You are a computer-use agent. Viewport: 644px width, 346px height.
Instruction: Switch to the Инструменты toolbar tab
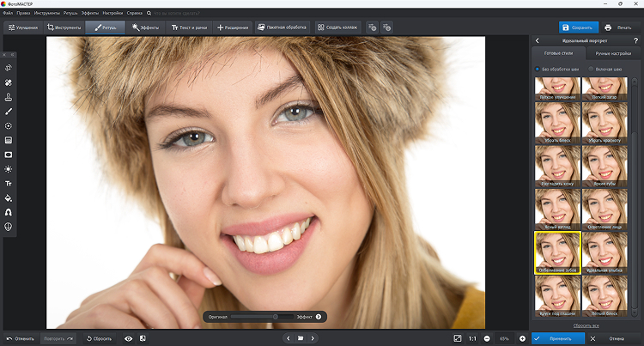[x=64, y=27]
